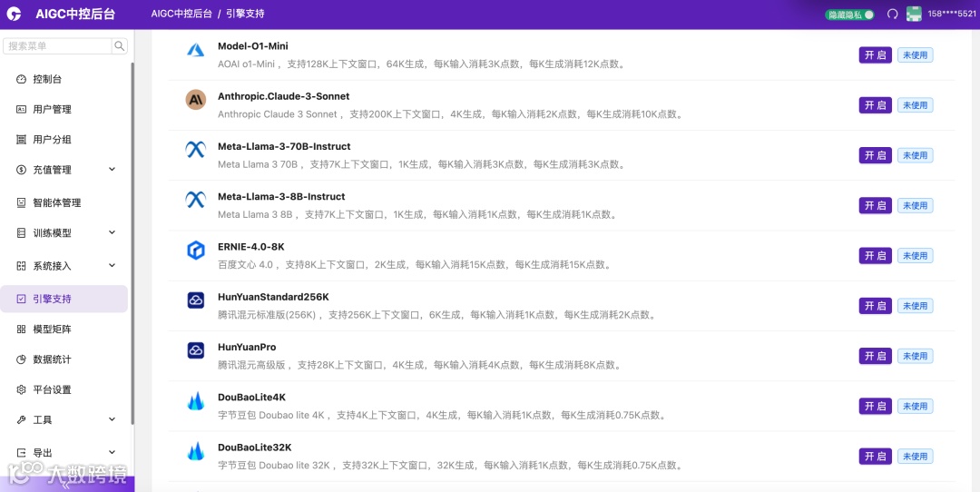Click the Azure icon for Model-O1-Mini
Image resolution: width=980 pixels, height=492 pixels.
(x=196, y=50)
